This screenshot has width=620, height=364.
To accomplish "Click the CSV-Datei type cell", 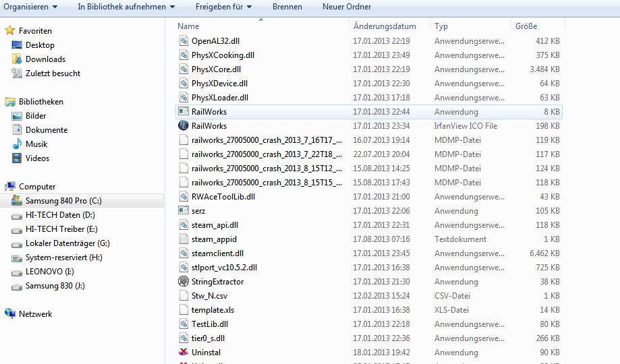I will point(452,296).
